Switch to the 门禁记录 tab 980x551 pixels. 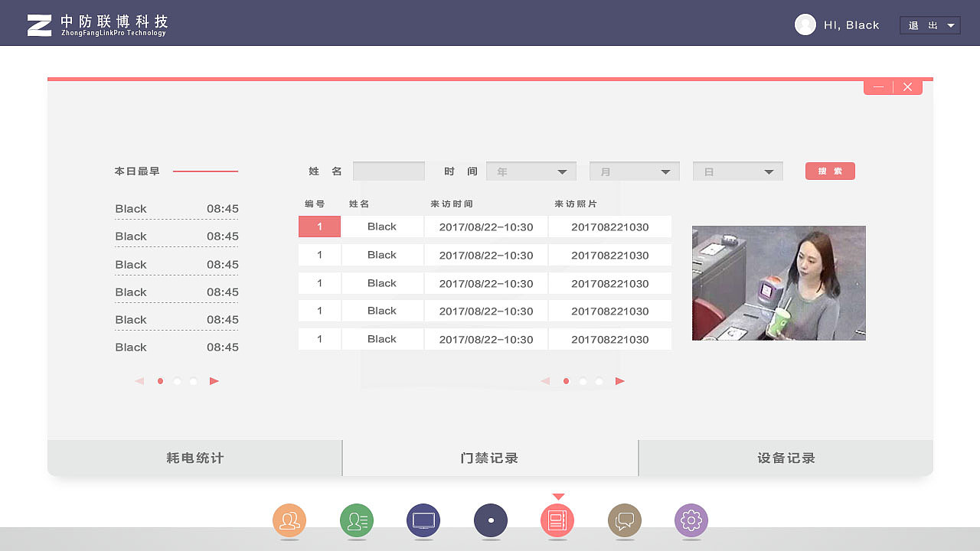[490, 458]
